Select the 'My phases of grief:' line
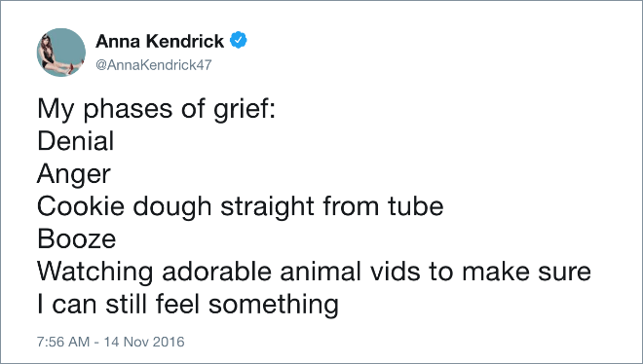The width and height of the screenshot is (643, 364). click(156, 110)
